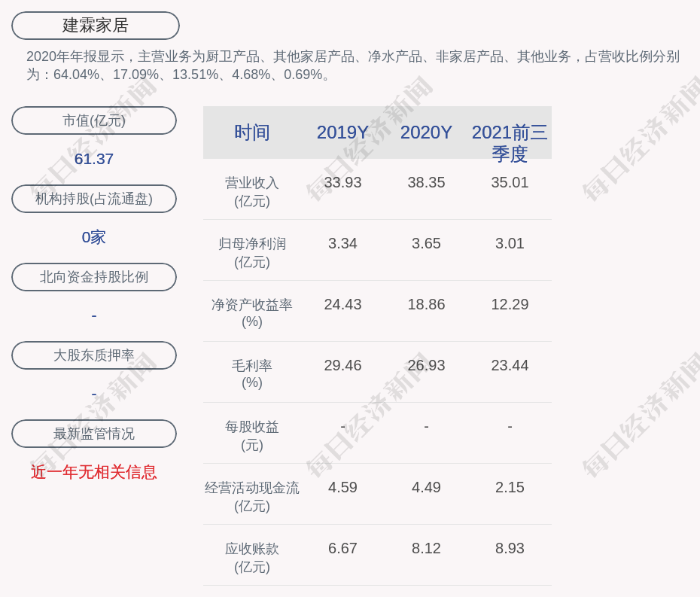The width and height of the screenshot is (700, 597).
Task: Click the 大股东质押率 label pill
Action: click(x=94, y=355)
